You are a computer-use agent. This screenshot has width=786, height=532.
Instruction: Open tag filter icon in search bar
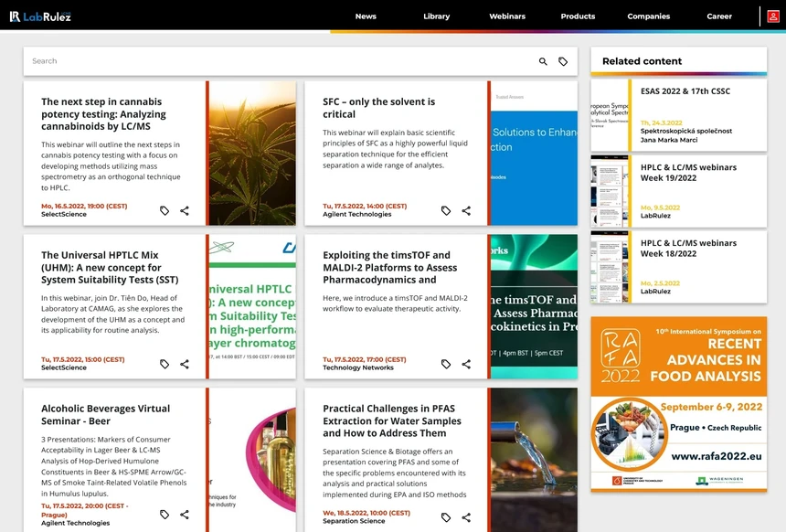(563, 61)
